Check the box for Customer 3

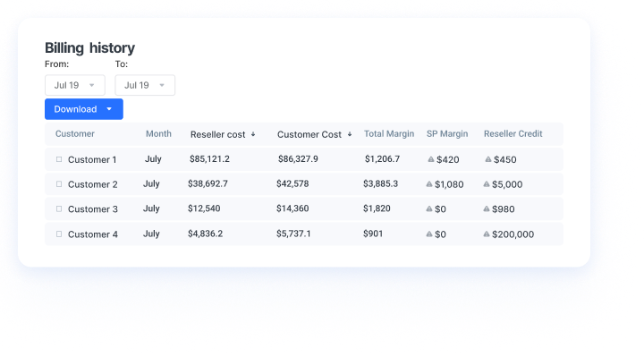coord(59,208)
